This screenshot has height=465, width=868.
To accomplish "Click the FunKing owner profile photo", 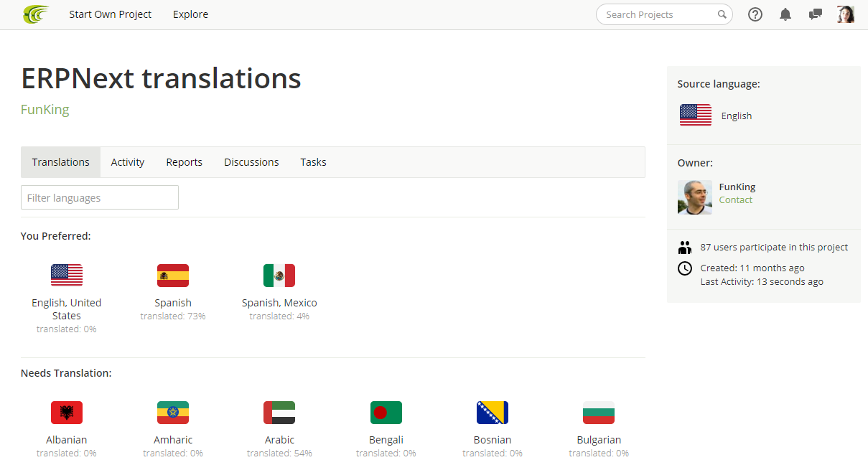I will coord(695,197).
